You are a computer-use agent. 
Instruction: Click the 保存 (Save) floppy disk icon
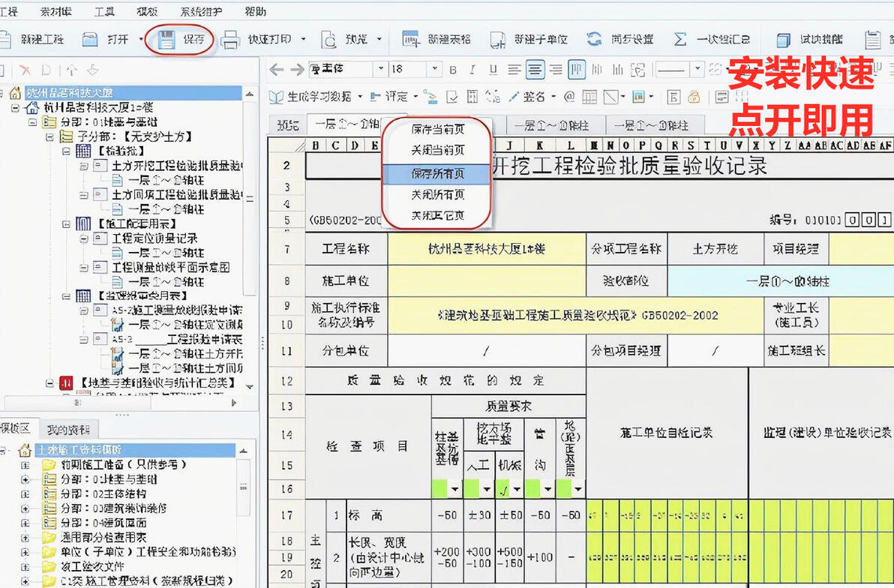click(166, 39)
